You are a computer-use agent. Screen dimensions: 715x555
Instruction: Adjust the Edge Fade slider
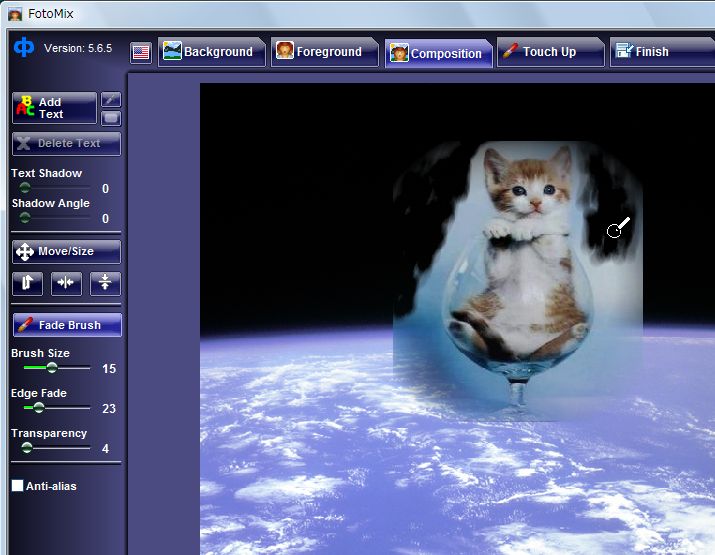coord(57,408)
